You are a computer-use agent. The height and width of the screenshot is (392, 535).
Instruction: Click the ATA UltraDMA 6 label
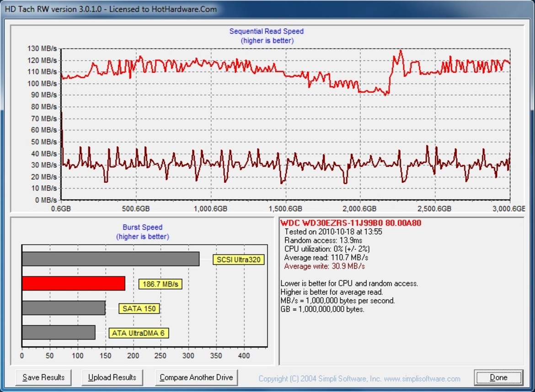[139, 333]
